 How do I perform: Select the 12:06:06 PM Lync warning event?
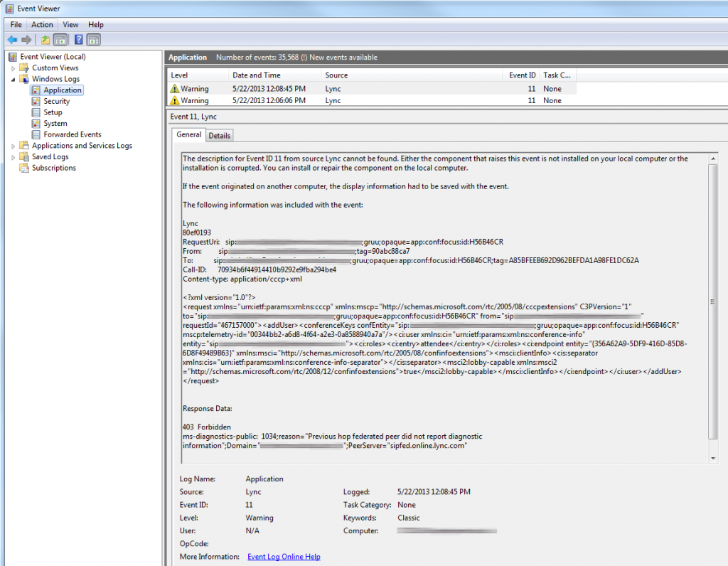(284, 101)
